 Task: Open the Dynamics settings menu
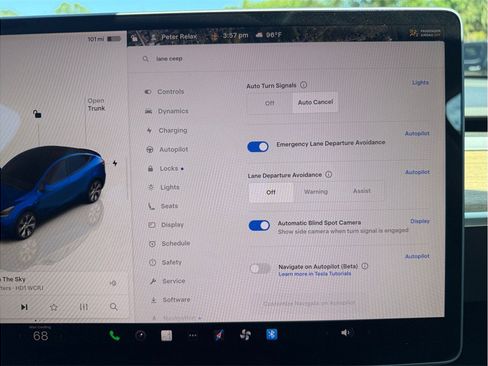click(167, 111)
